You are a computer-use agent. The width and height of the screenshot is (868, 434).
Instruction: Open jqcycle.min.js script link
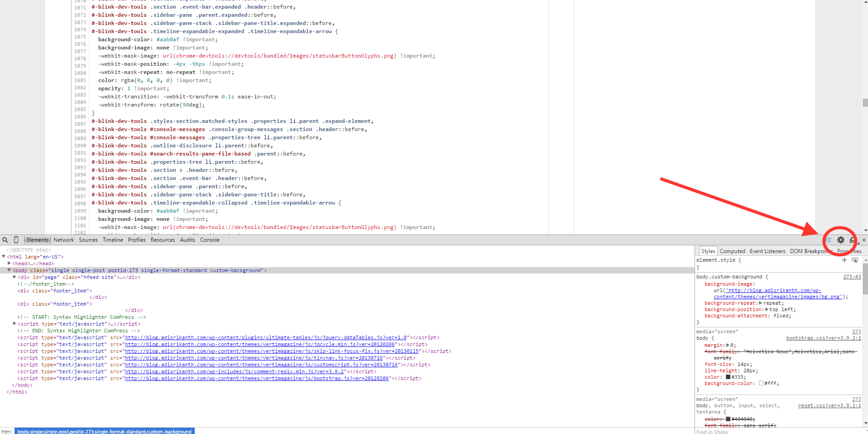260,344
